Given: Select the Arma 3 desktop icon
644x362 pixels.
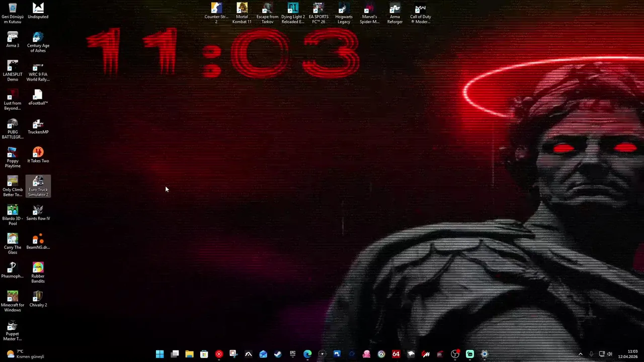Looking at the screenshot, I should pyautogui.click(x=13, y=40).
